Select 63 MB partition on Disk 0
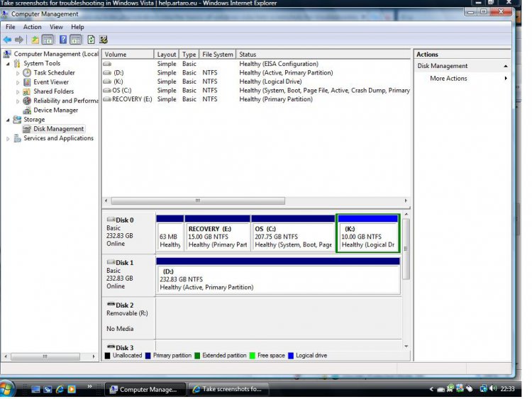 [x=170, y=233]
